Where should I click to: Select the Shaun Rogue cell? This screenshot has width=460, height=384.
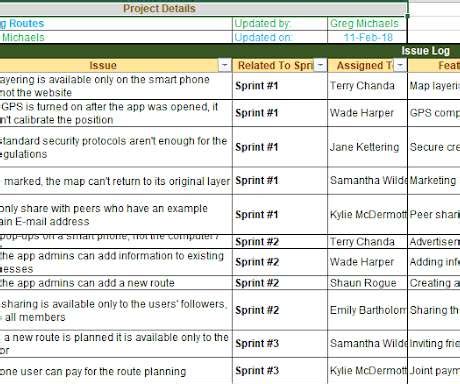pos(367,283)
